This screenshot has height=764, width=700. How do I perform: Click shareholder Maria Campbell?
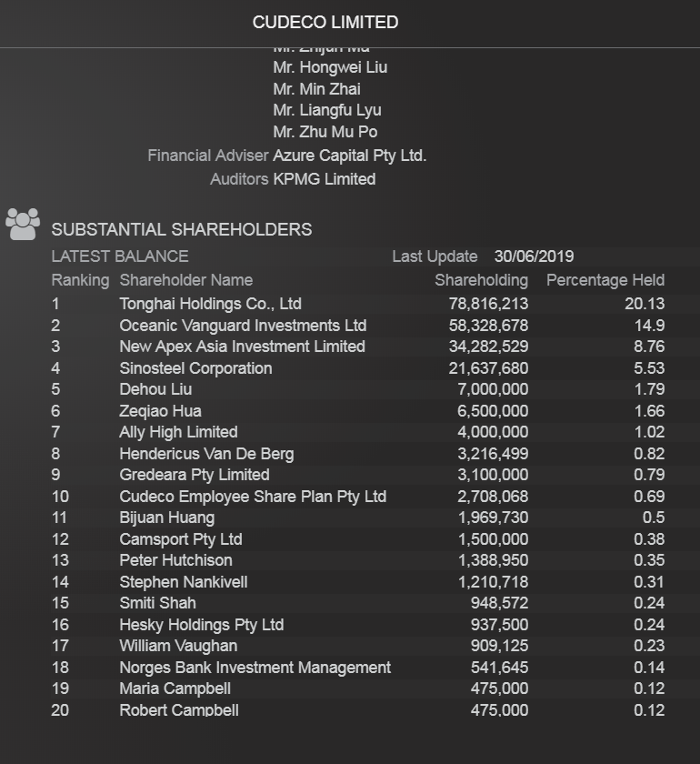pos(175,689)
